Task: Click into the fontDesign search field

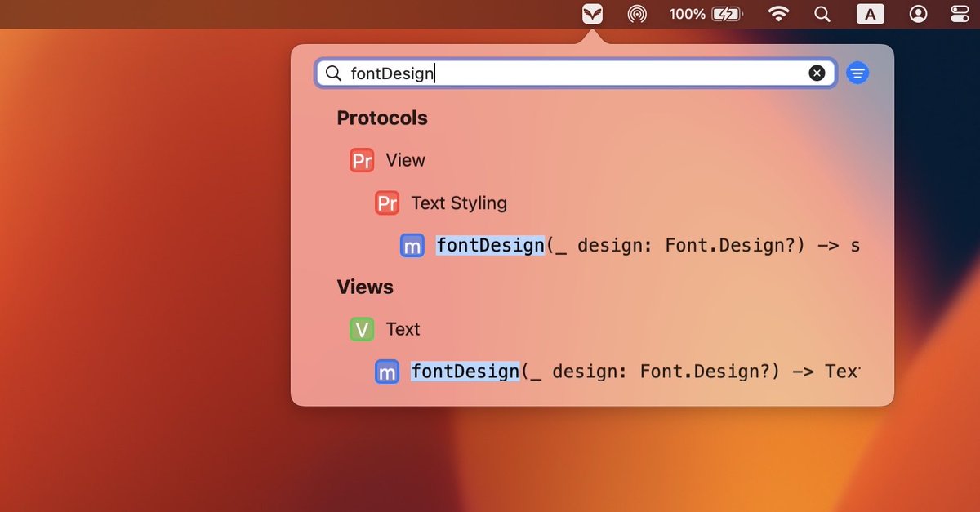Action: 576,73
